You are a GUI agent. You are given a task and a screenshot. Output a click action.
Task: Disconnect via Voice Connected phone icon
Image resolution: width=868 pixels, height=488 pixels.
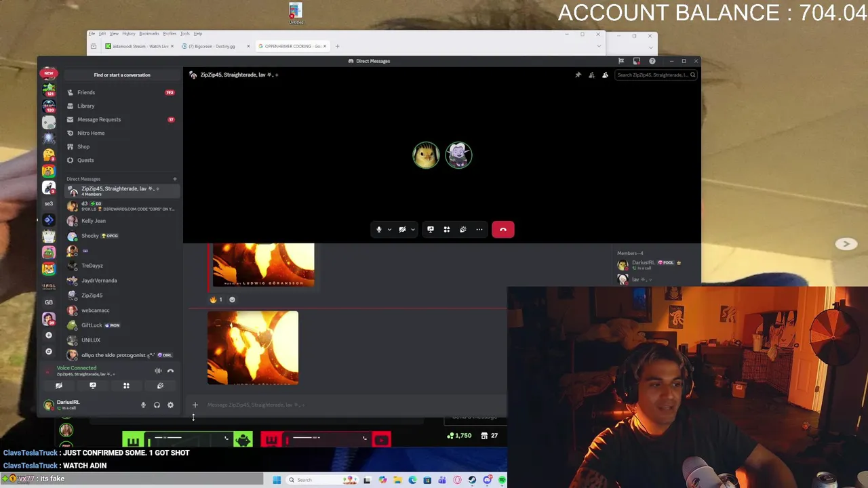pyautogui.click(x=170, y=371)
